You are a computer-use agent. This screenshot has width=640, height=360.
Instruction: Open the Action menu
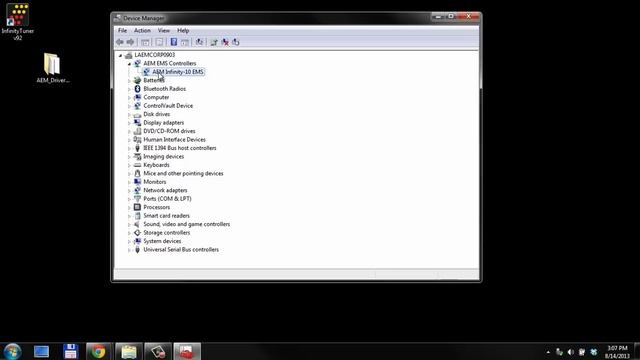point(142,31)
